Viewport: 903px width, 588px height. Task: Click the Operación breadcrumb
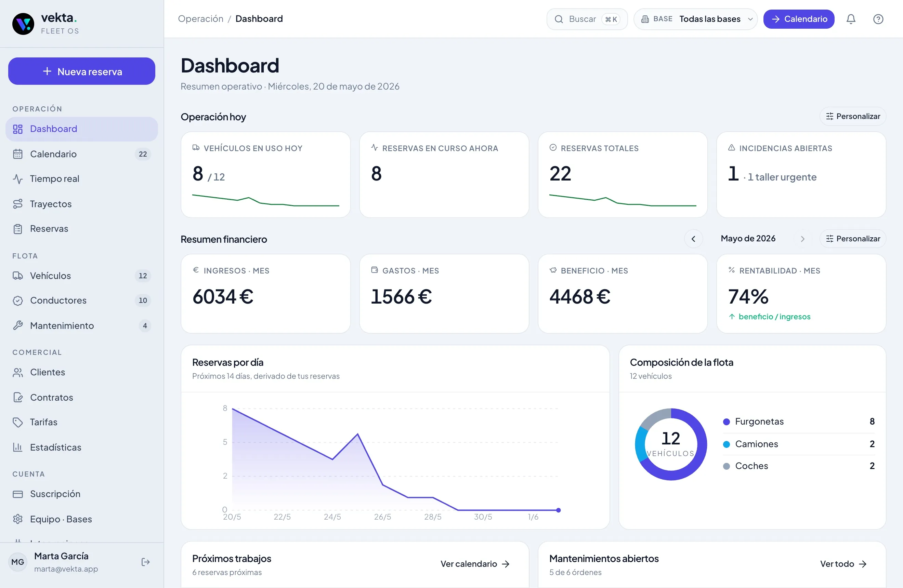click(201, 18)
